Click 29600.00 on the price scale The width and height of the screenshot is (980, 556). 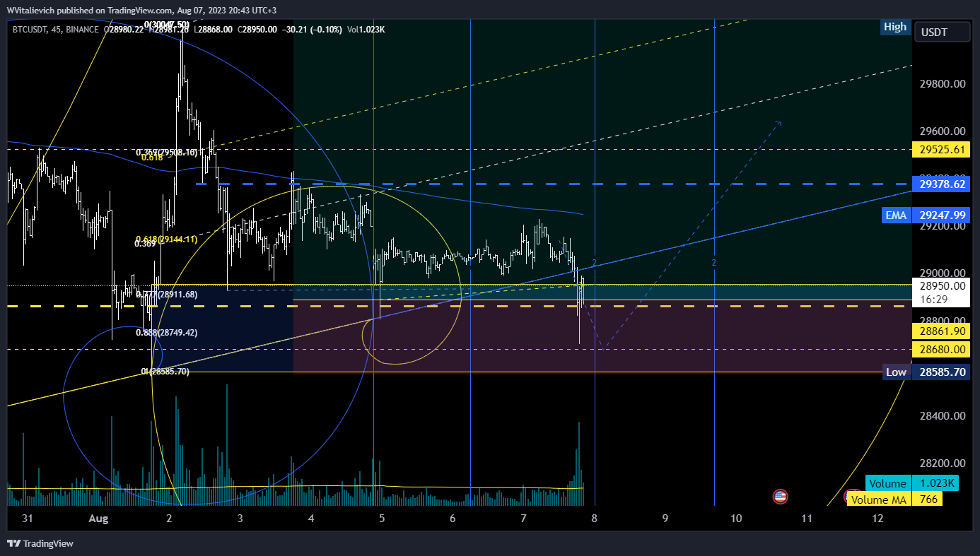point(944,131)
